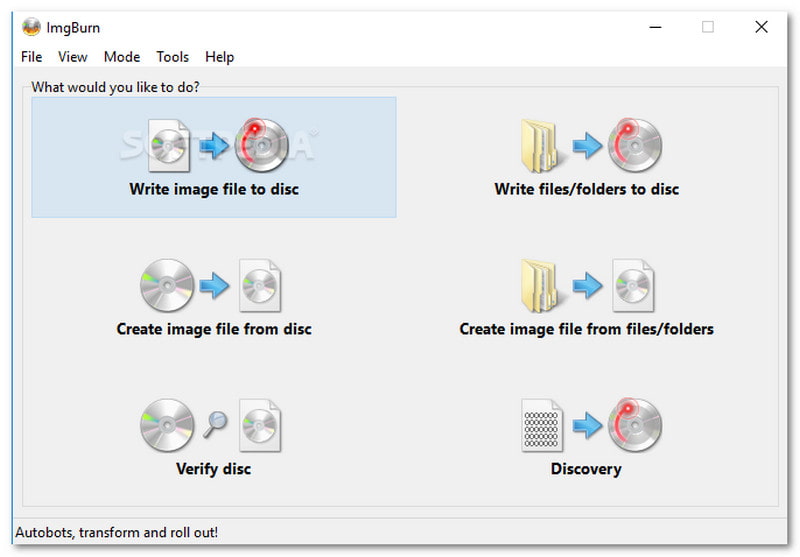Select Write files/folders to disc label
The height and width of the screenshot is (557, 800).
586,189
